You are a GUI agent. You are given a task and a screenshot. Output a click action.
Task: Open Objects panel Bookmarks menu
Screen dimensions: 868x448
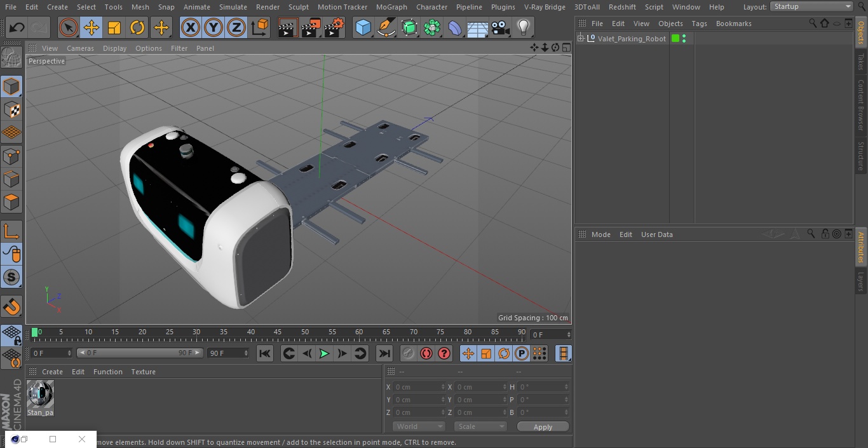coord(733,24)
